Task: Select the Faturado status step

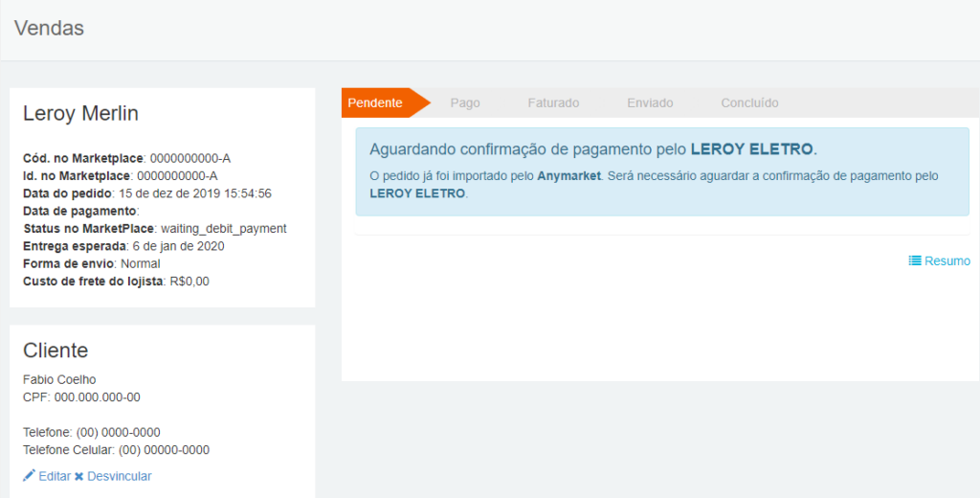Action: (x=553, y=103)
